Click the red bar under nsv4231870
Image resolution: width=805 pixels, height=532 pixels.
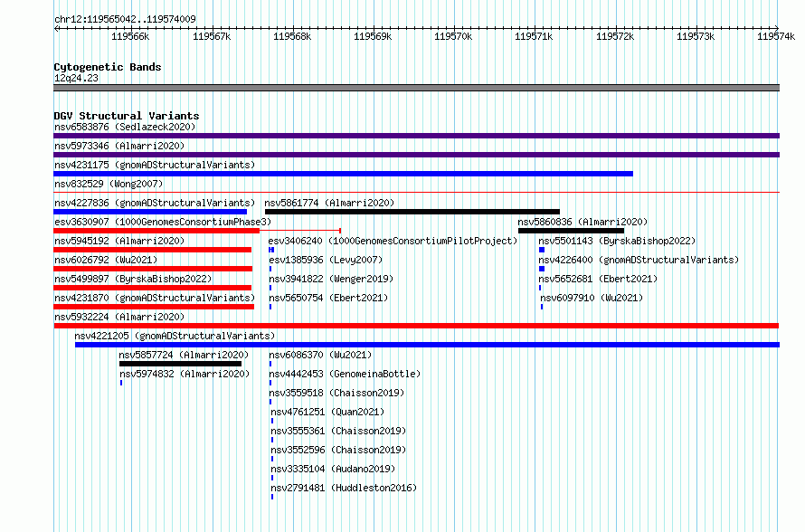[x=154, y=307]
